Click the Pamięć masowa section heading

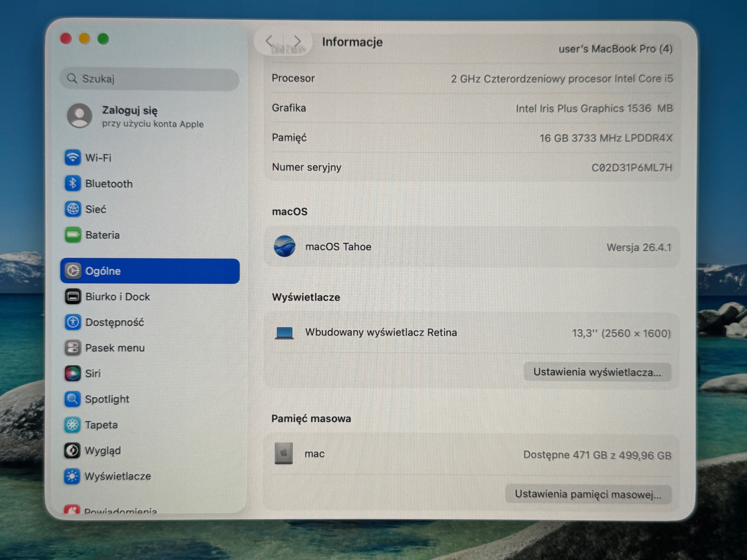(311, 419)
